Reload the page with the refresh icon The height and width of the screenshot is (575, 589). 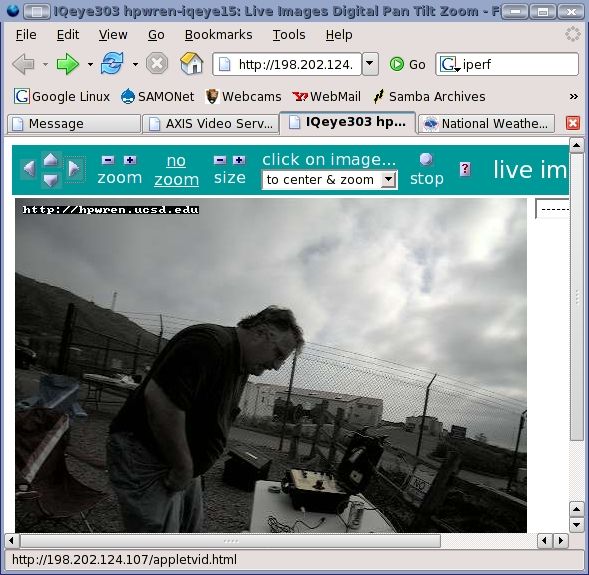coord(112,63)
